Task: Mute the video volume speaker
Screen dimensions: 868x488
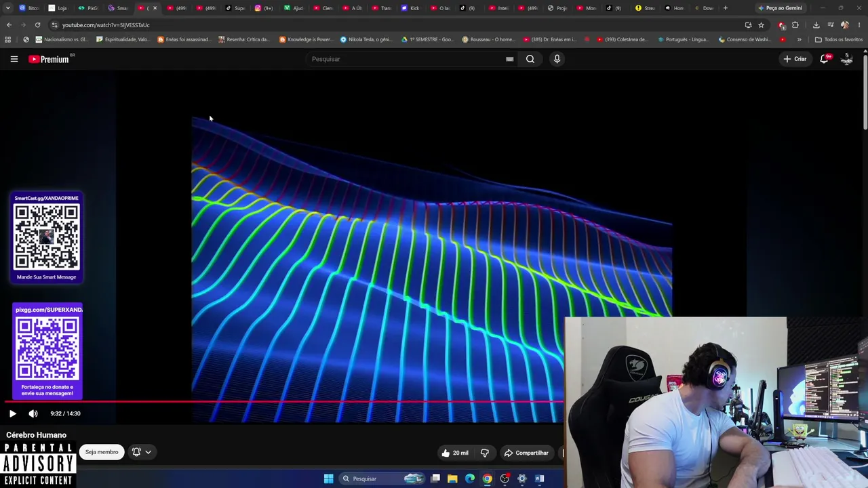Action: (33, 413)
